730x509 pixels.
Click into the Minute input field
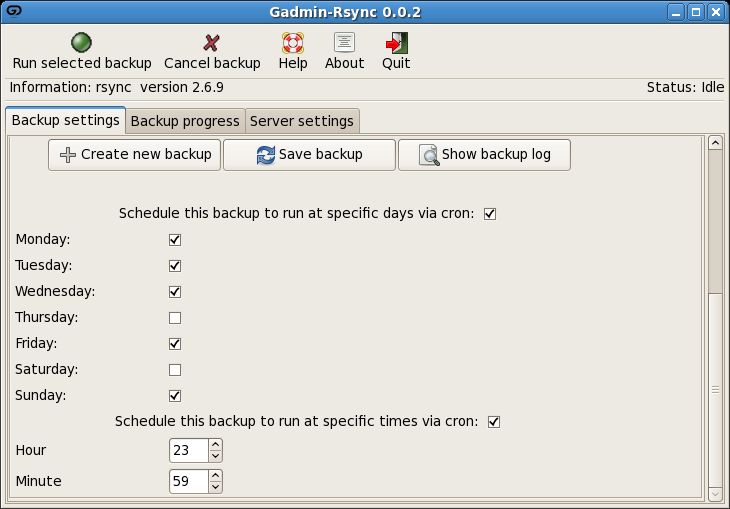pos(189,481)
